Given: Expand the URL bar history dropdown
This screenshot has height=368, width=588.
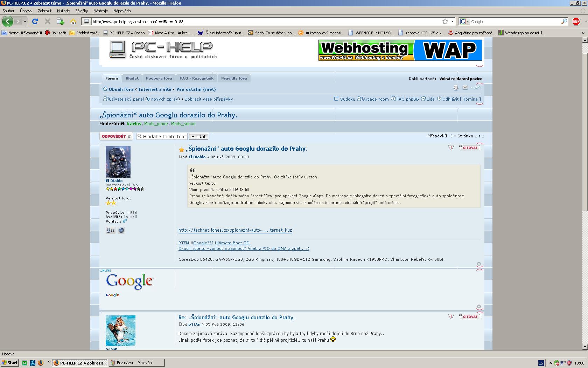Looking at the screenshot, I should (x=452, y=22).
